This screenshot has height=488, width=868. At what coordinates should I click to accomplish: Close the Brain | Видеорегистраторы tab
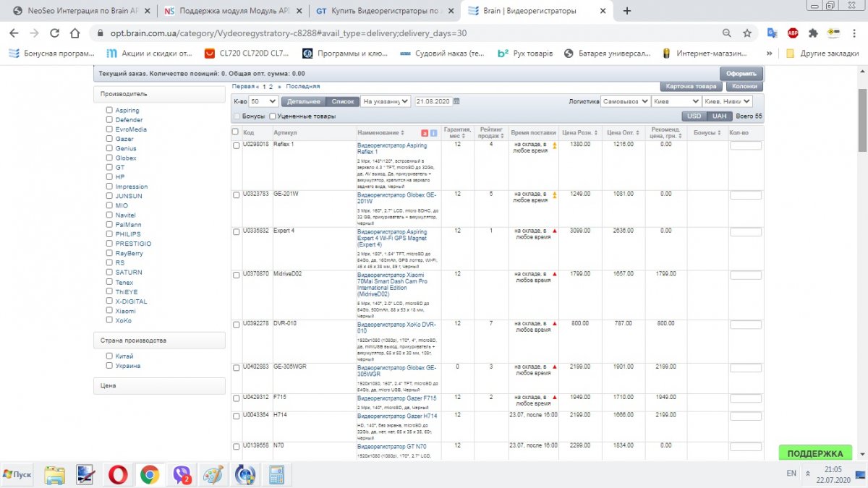[602, 12]
